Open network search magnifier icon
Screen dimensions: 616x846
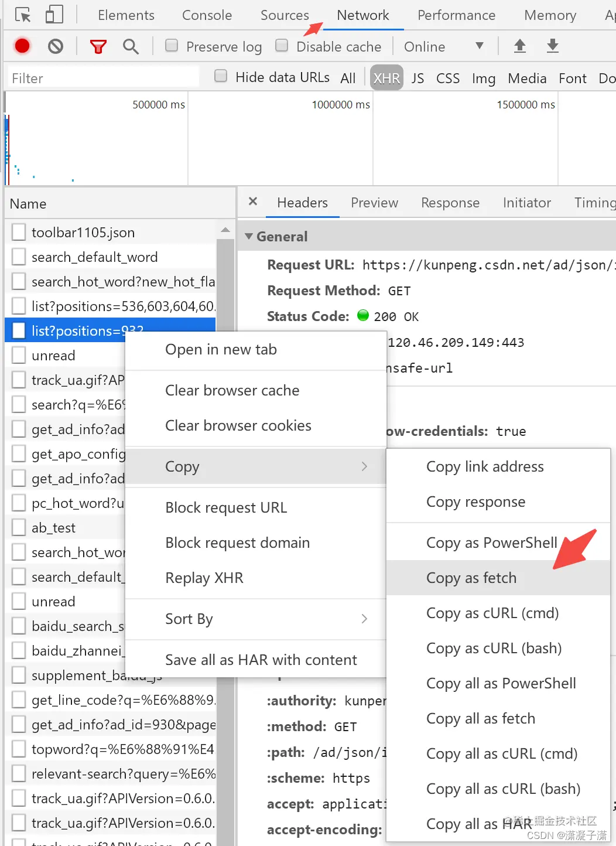point(131,46)
